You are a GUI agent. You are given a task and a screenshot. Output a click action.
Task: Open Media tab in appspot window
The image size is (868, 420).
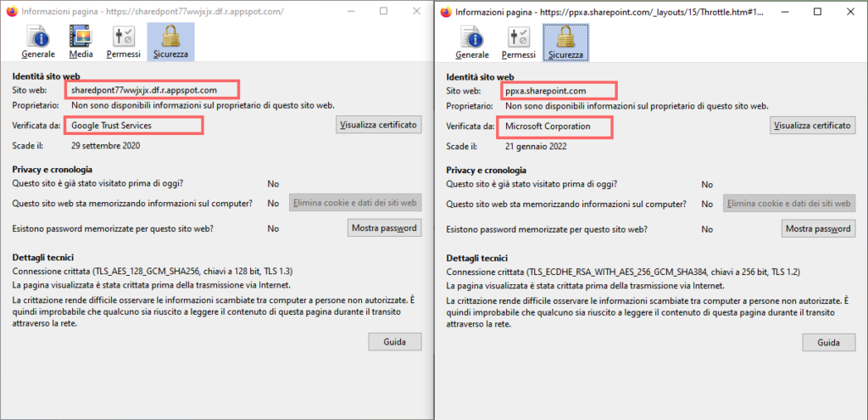point(81,42)
